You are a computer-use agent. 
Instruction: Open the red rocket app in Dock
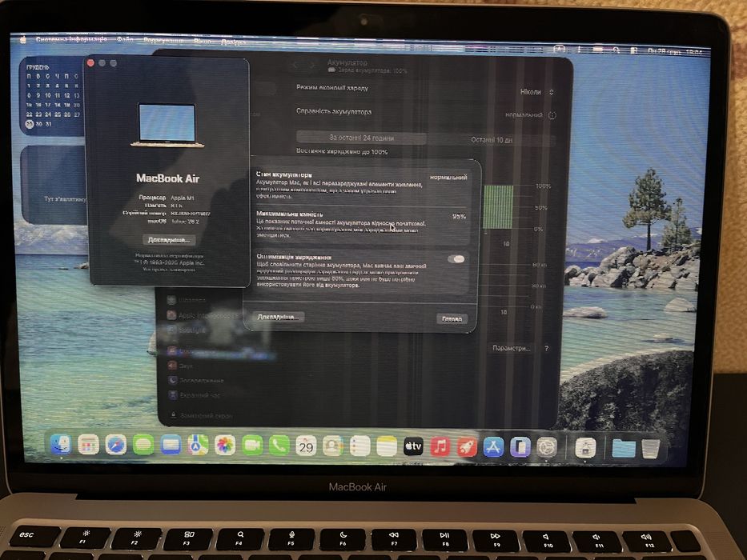point(467,447)
